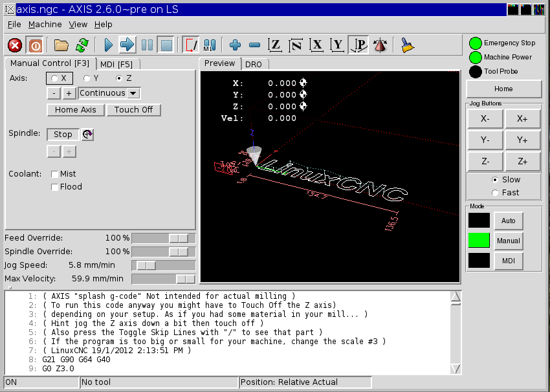Image resolution: width=550 pixels, height=392 pixels.
Task: Click the Feed Override slider
Action: pyautogui.click(x=164, y=239)
